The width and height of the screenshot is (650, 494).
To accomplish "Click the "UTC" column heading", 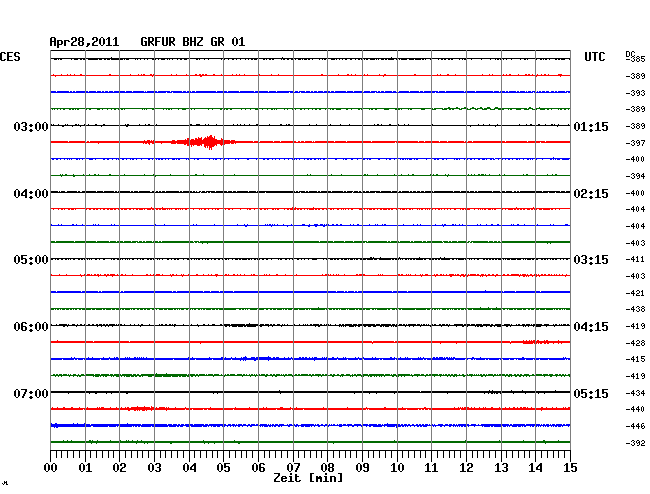I will (x=594, y=57).
